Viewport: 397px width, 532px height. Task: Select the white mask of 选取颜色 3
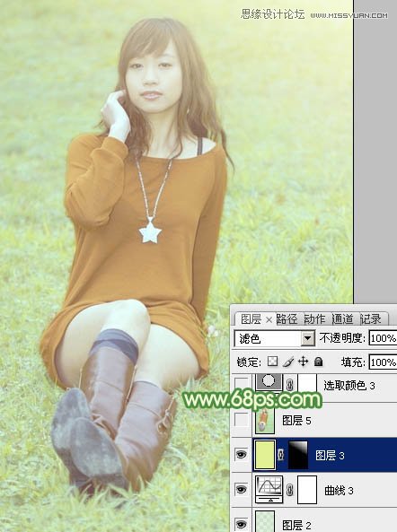pos(307,382)
